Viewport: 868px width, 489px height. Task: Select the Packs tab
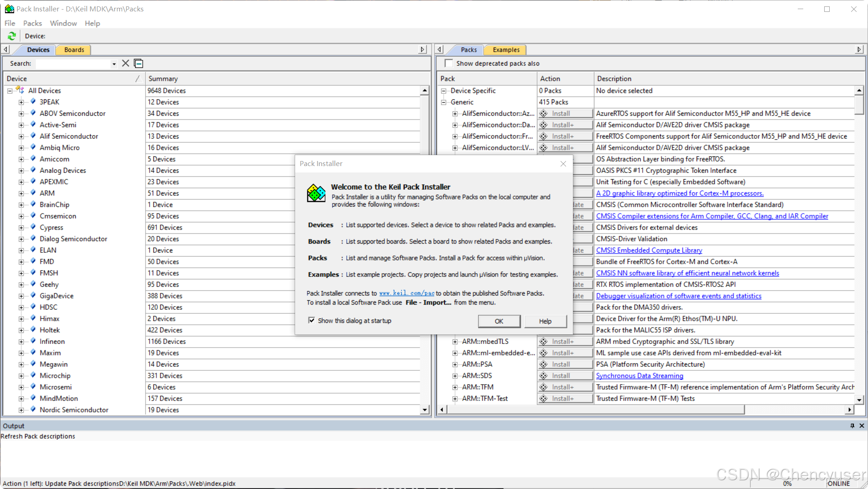click(x=468, y=50)
